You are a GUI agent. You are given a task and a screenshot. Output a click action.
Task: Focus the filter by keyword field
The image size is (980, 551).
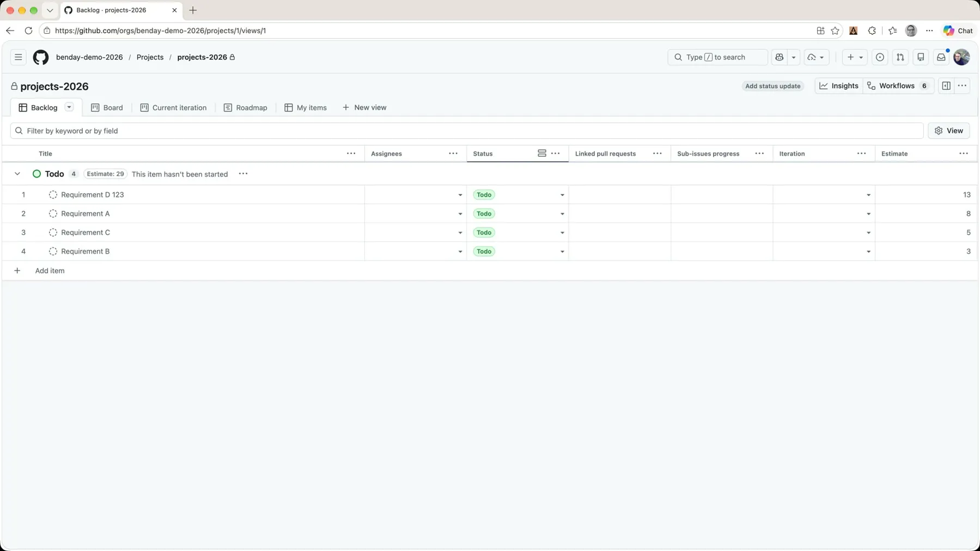467,131
